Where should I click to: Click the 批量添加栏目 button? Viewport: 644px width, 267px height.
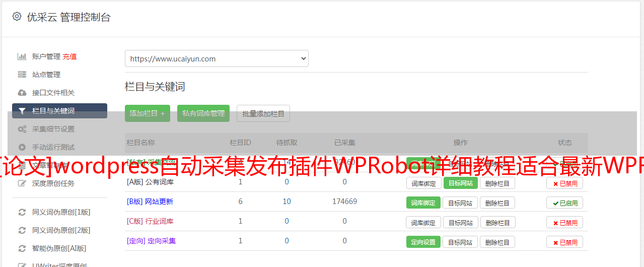tap(263, 113)
